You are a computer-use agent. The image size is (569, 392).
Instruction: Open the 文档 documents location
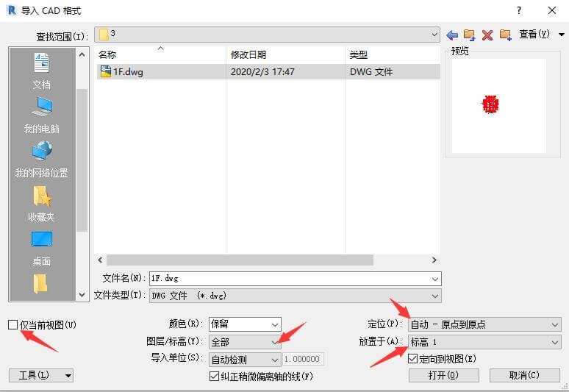[x=42, y=71]
